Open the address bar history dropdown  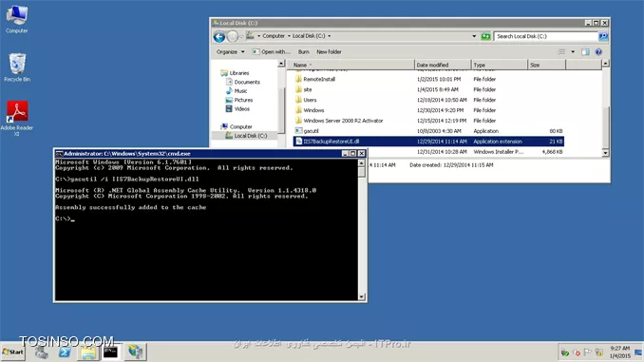(474, 36)
